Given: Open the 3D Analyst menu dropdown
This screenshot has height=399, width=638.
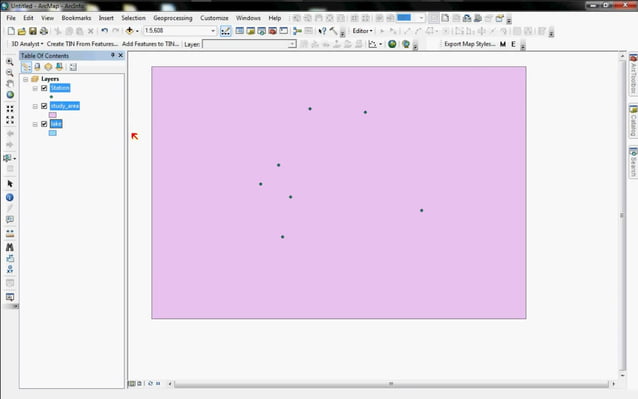Looking at the screenshot, I should 27,44.
